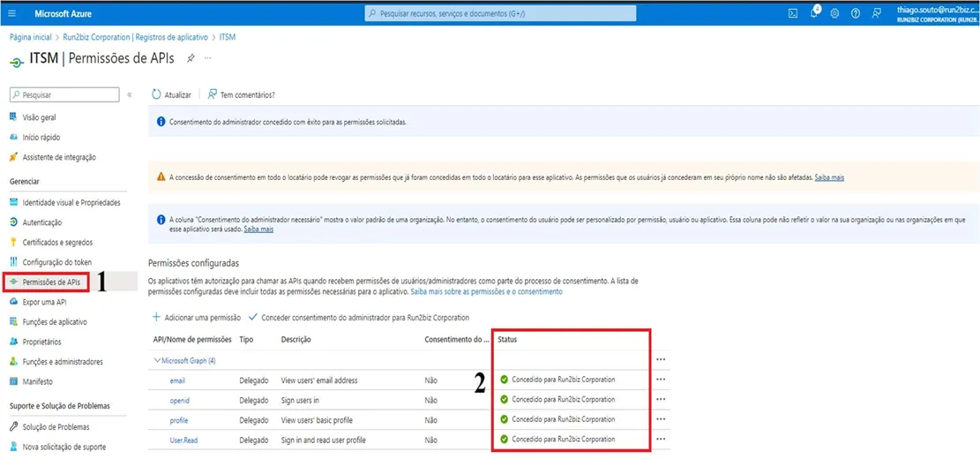Viewport: 980px width, 459px height.
Task: Sort by the Status column header
Action: click(507, 340)
